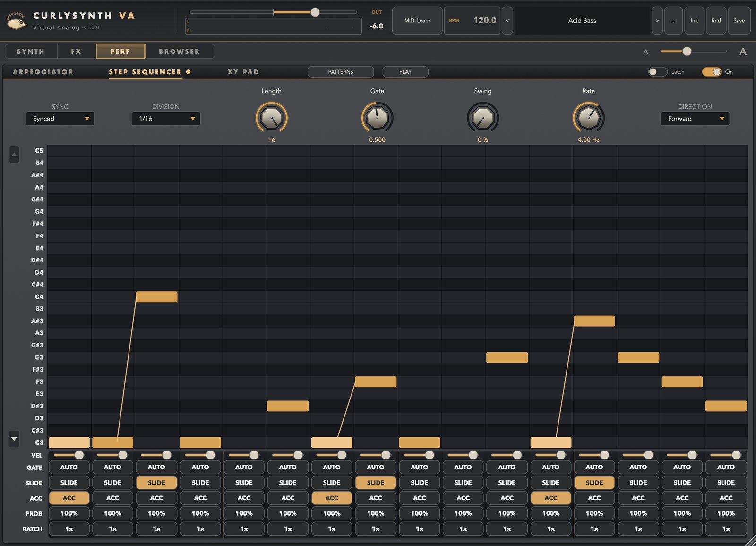Open the DIRECTION dropdown showing Forward

click(x=695, y=119)
